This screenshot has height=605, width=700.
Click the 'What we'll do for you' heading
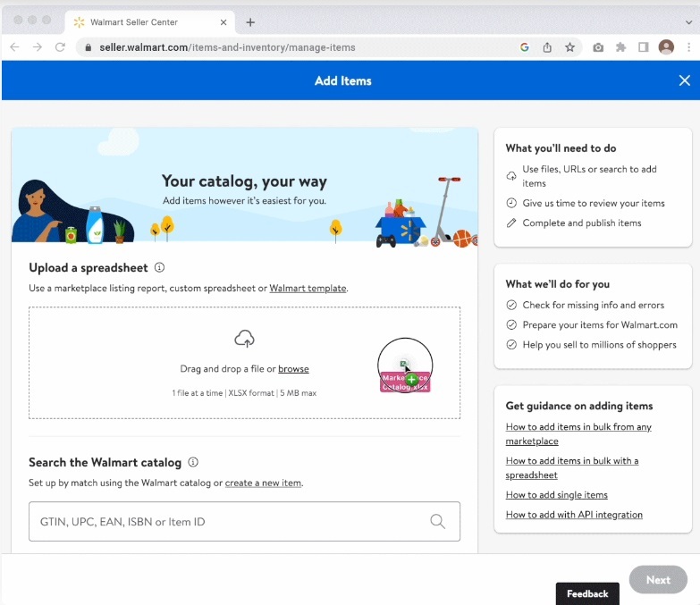[x=558, y=284]
